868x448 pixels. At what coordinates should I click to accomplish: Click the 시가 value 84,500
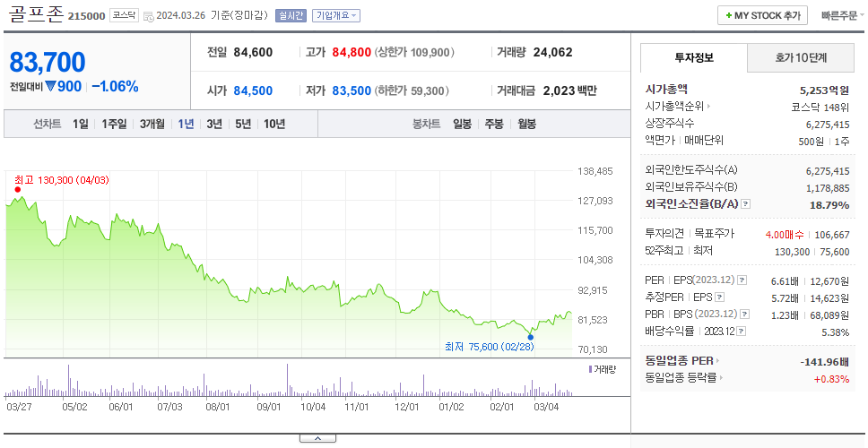253,90
